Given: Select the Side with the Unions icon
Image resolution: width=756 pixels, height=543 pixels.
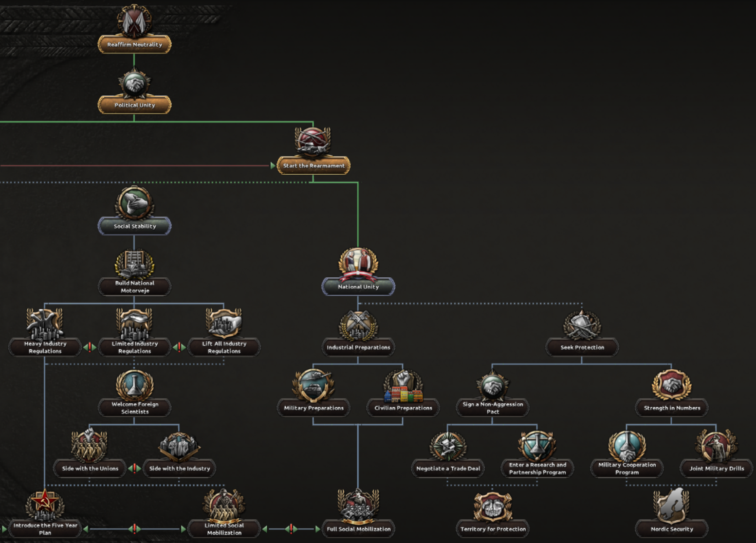Looking at the screenshot, I should [90, 446].
